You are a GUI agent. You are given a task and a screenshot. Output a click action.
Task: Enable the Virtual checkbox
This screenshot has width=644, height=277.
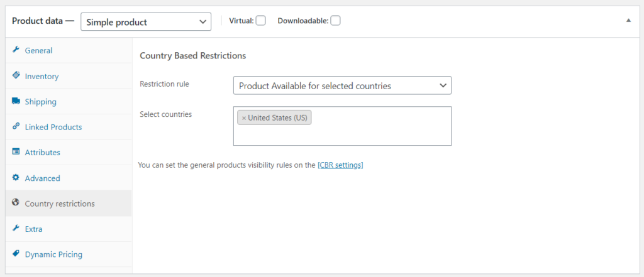click(x=261, y=21)
